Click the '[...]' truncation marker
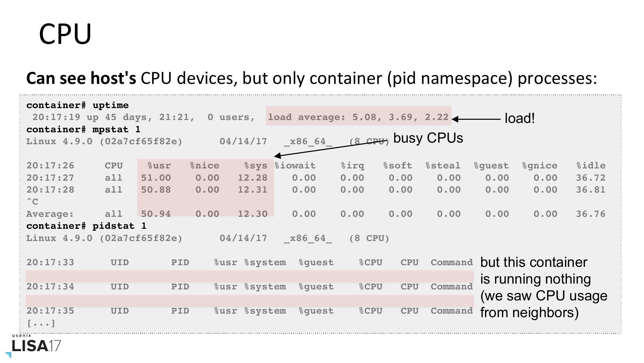This screenshot has width=644, height=363. tap(41, 323)
